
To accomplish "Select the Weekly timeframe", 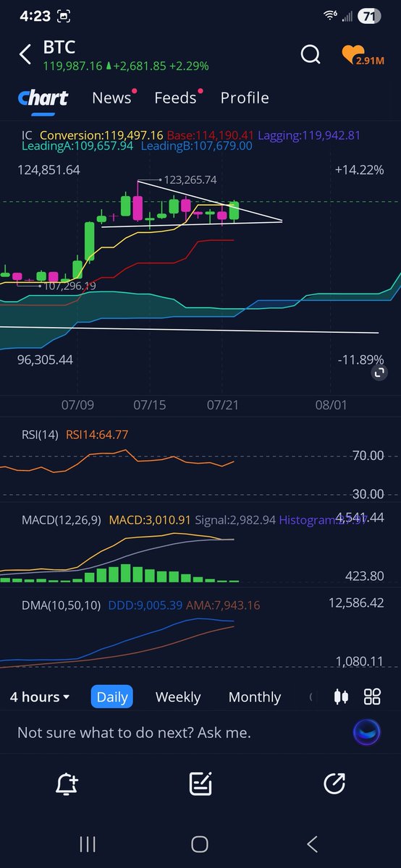I will pyautogui.click(x=178, y=697).
